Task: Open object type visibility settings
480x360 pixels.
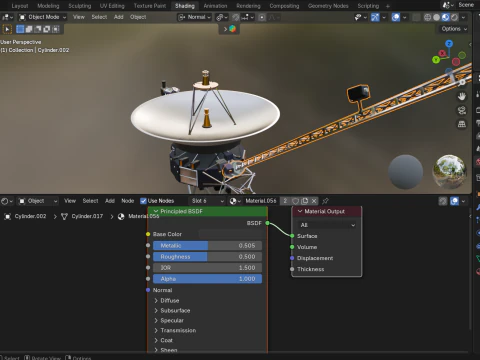Action: point(360,17)
